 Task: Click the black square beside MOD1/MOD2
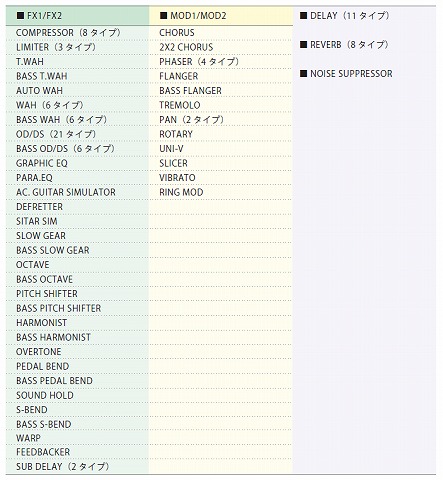[163, 16]
